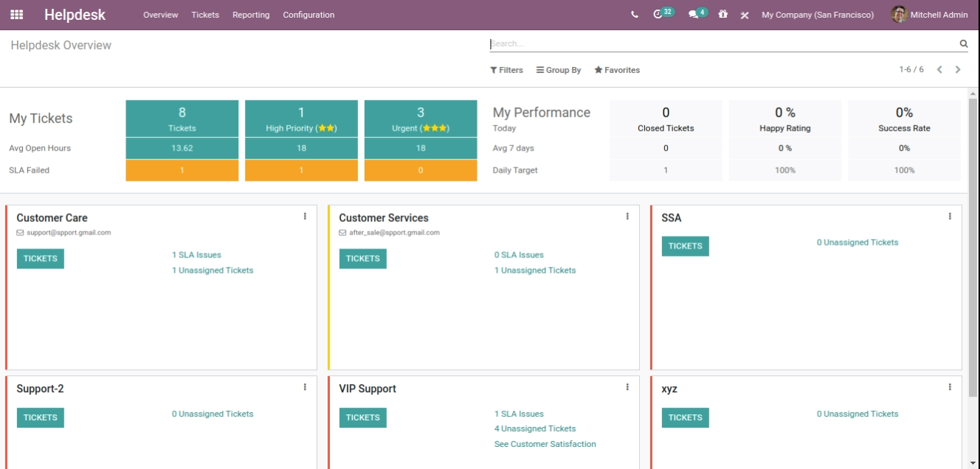Open See Customer Satisfaction link

tap(545, 444)
